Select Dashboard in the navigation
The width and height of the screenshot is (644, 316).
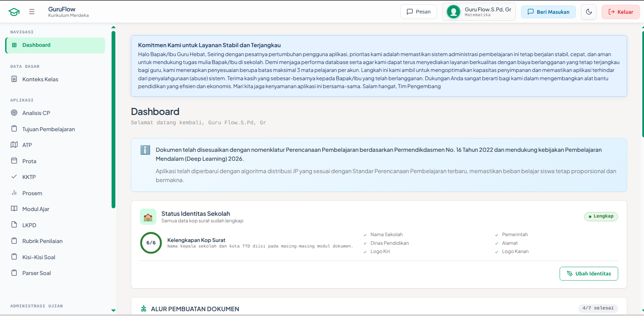[55, 45]
